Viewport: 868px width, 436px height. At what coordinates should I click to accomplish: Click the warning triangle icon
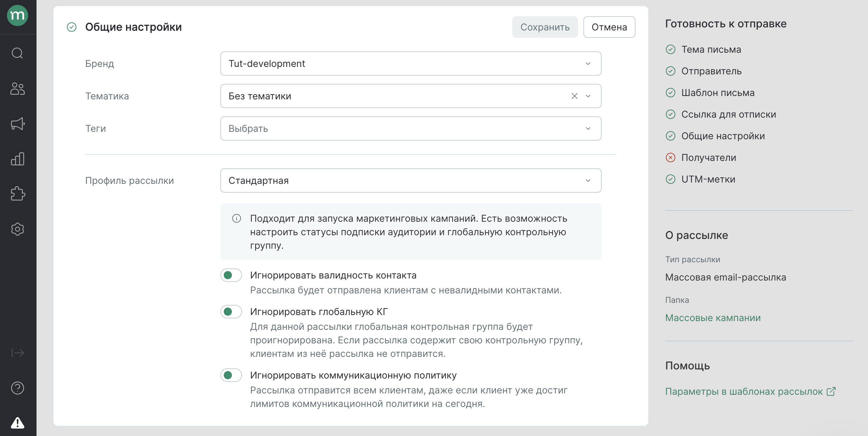18,422
